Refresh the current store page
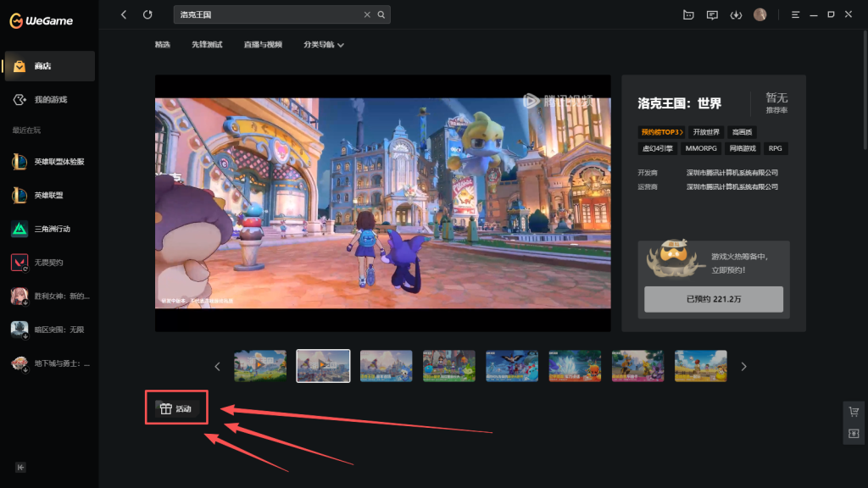Viewport: 868px width, 488px height. click(148, 14)
